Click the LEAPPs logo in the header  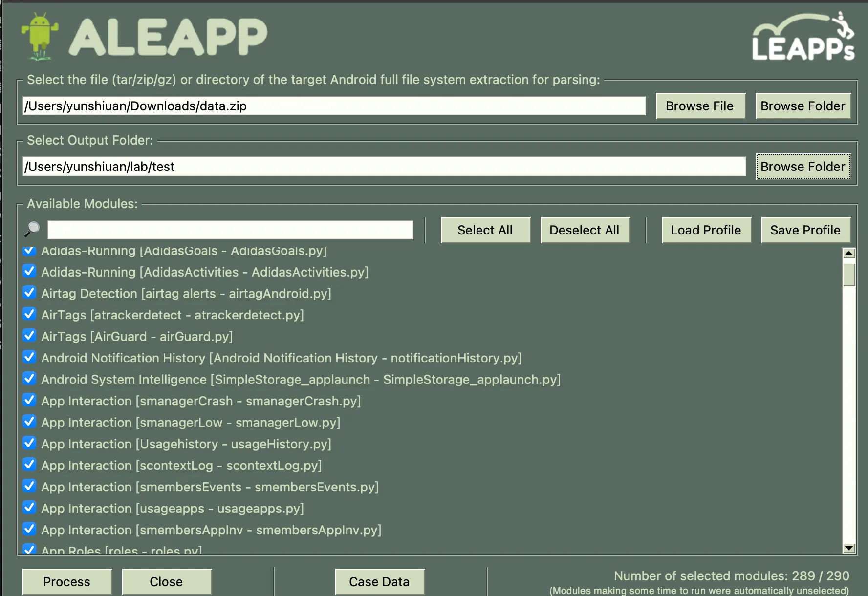click(803, 37)
